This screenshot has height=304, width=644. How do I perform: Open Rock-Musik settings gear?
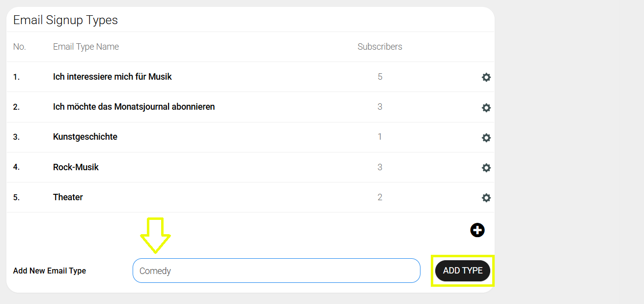pos(486,168)
